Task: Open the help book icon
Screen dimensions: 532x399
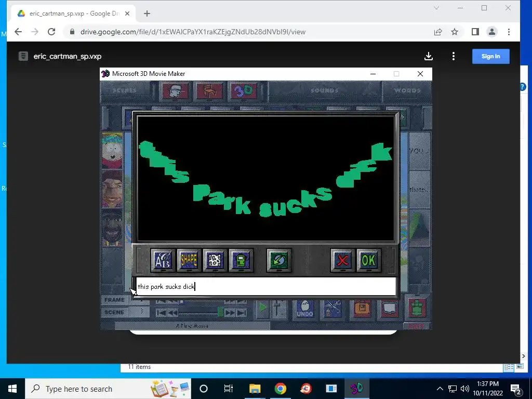Action: point(389,309)
